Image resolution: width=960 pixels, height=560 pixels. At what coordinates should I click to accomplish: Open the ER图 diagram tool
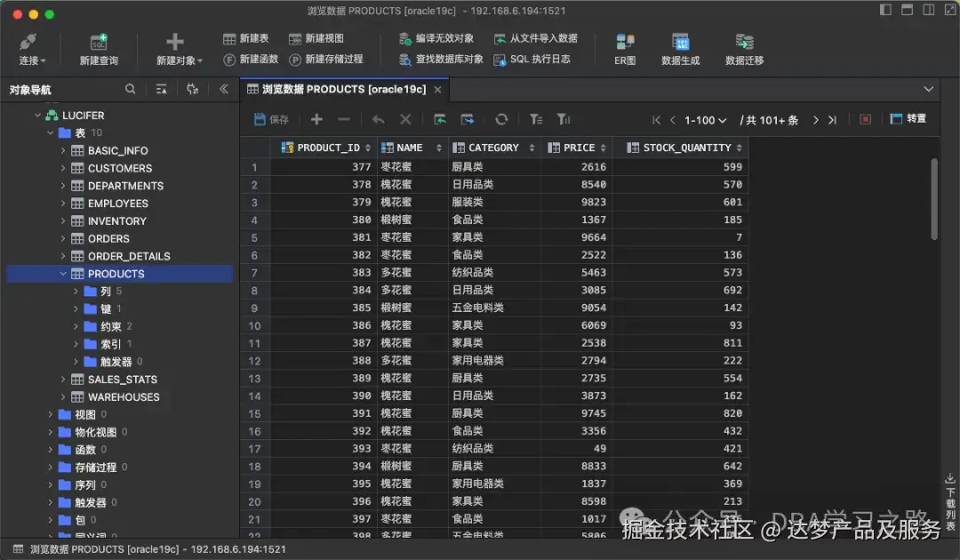point(625,50)
